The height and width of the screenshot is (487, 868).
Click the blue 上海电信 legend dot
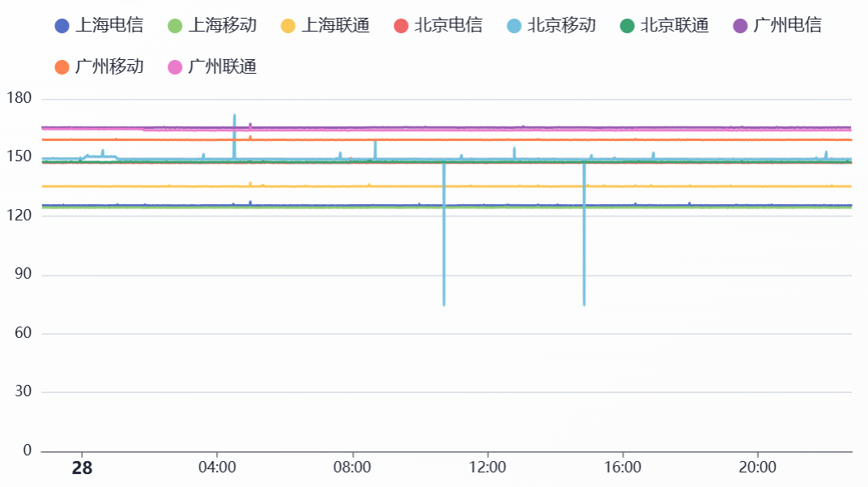click(62, 26)
